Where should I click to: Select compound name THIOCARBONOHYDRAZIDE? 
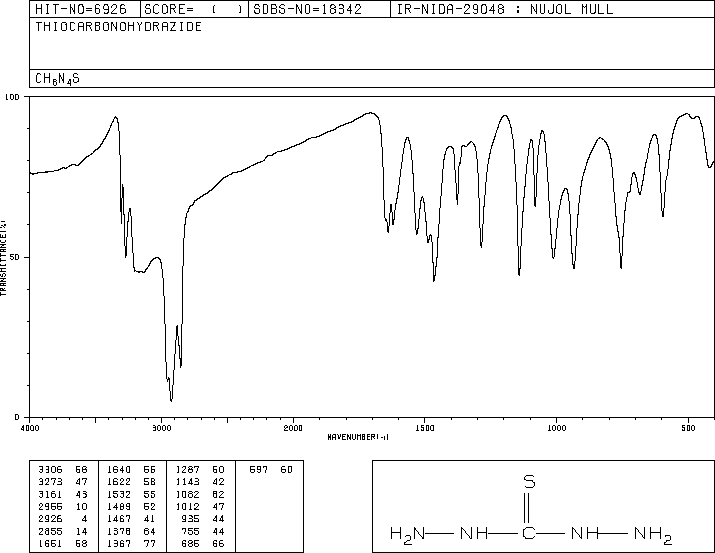119,26
